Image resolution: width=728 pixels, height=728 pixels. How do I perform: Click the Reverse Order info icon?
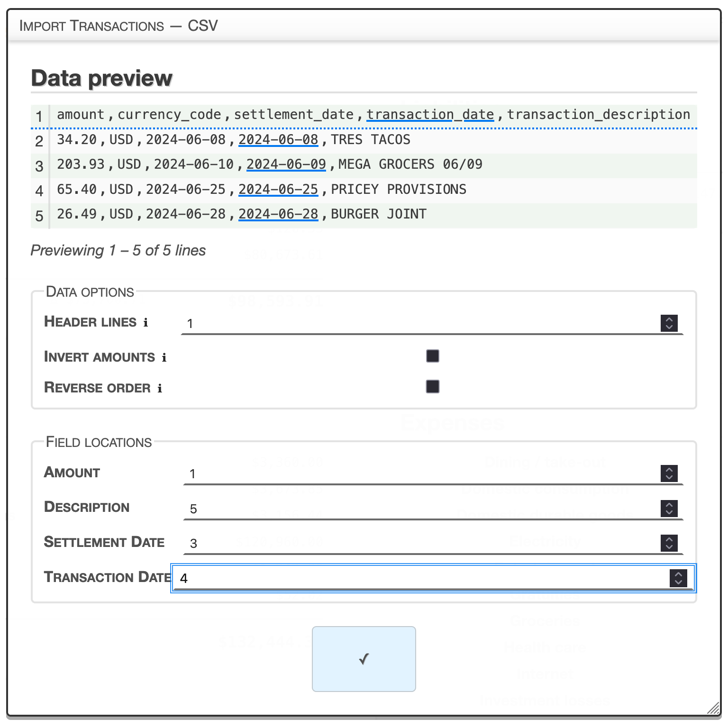click(160, 389)
